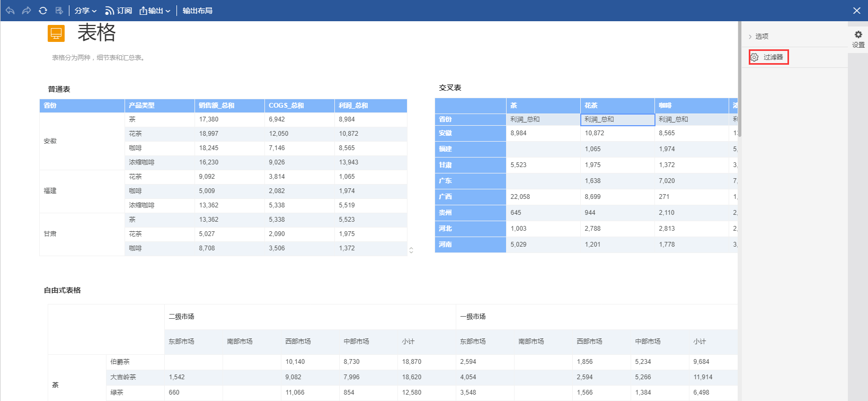Select the highlighted 利润_总和 cell under 花茶
The image size is (868, 401).
pos(617,119)
